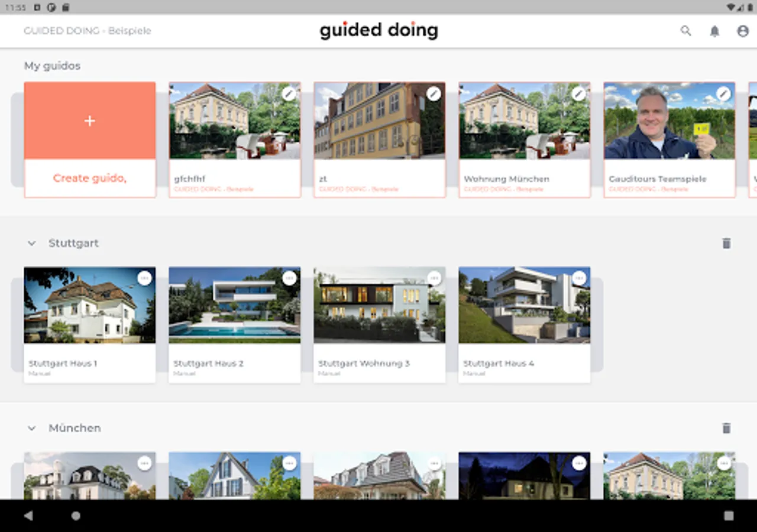Edit the zt guido pencil icon
Image resolution: width=757 pixels, height=532 pixels.
434,93
